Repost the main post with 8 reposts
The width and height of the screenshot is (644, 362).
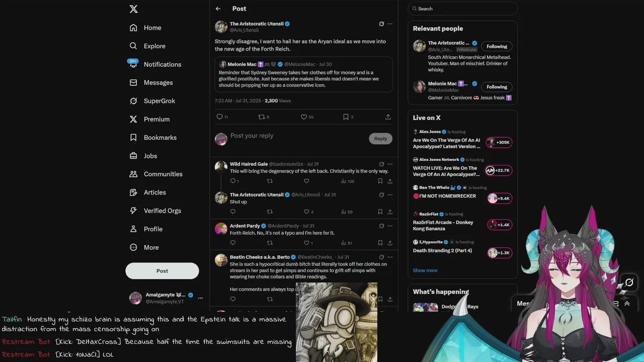(x=261, y=117)
